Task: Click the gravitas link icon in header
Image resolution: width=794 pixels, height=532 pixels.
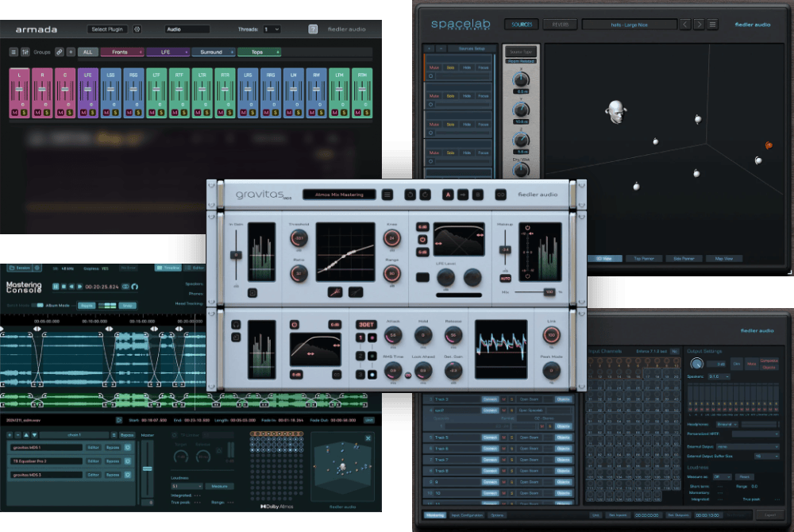Action: pos(500,195)
